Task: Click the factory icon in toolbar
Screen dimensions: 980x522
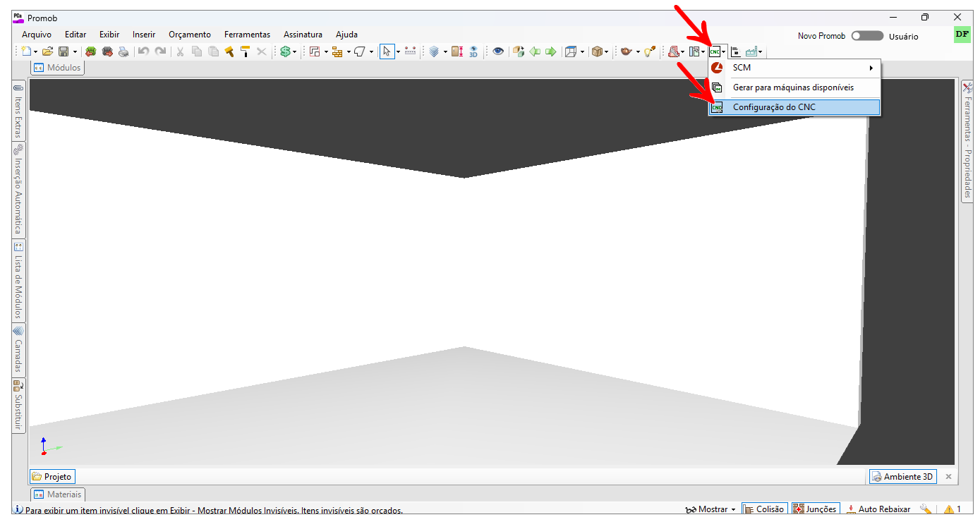Action: click(x=751, y=51)
